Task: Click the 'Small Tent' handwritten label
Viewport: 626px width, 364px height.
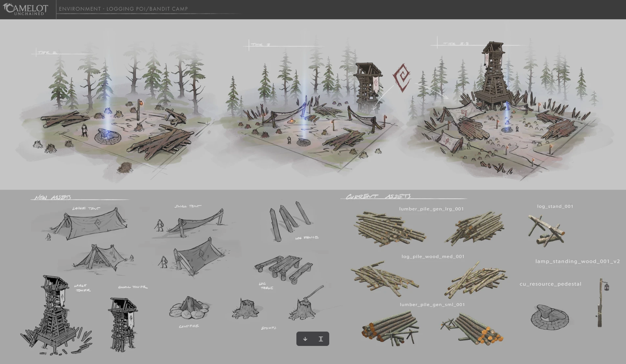Action: (188, 206)
